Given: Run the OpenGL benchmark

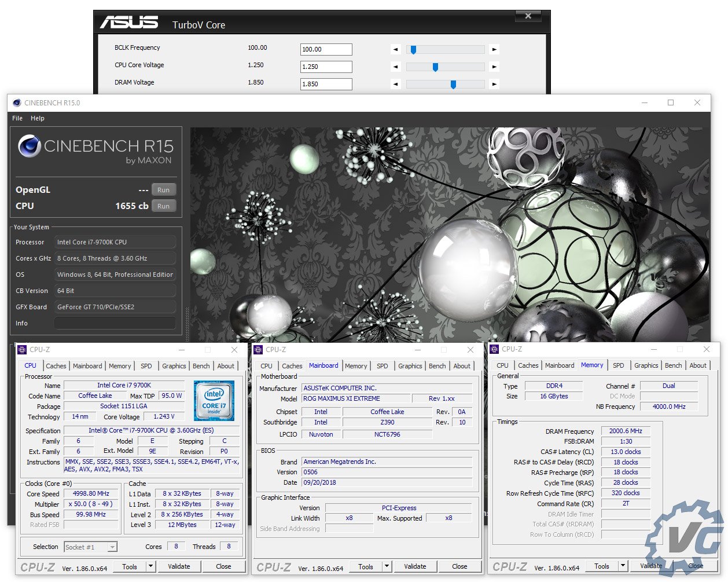Looking at the screenshot, I should (164, 190).
